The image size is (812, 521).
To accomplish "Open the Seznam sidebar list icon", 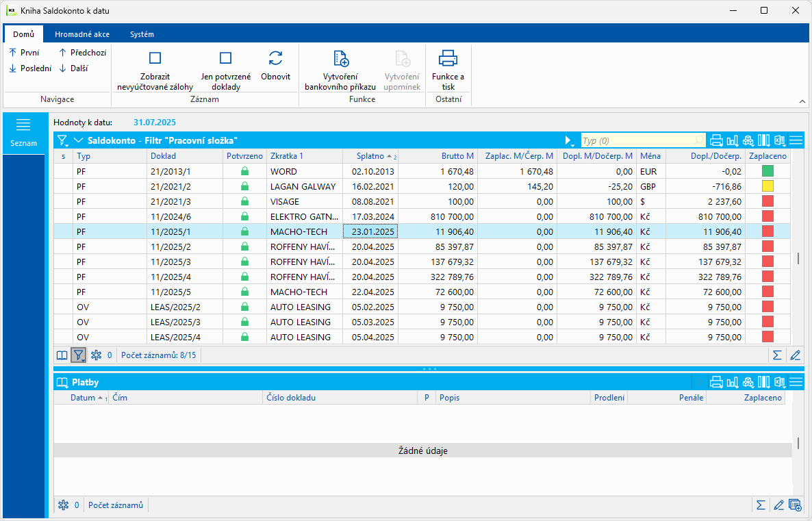I will point(23,125).
